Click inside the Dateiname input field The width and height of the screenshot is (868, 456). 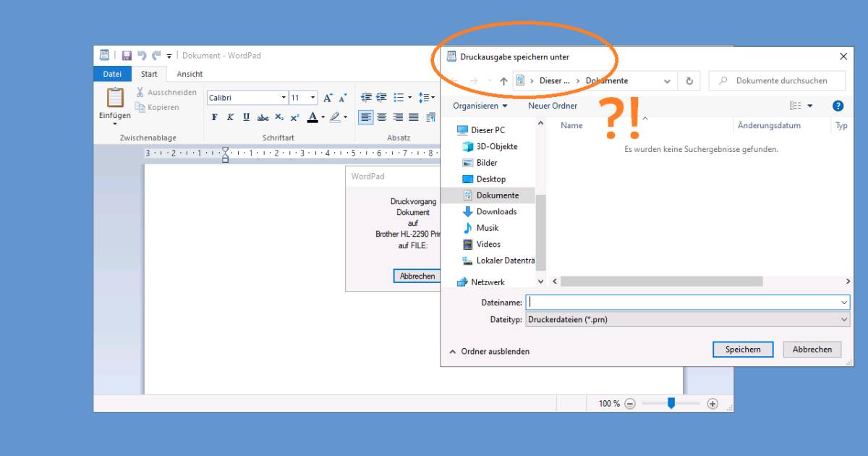[x=651, y=302]
